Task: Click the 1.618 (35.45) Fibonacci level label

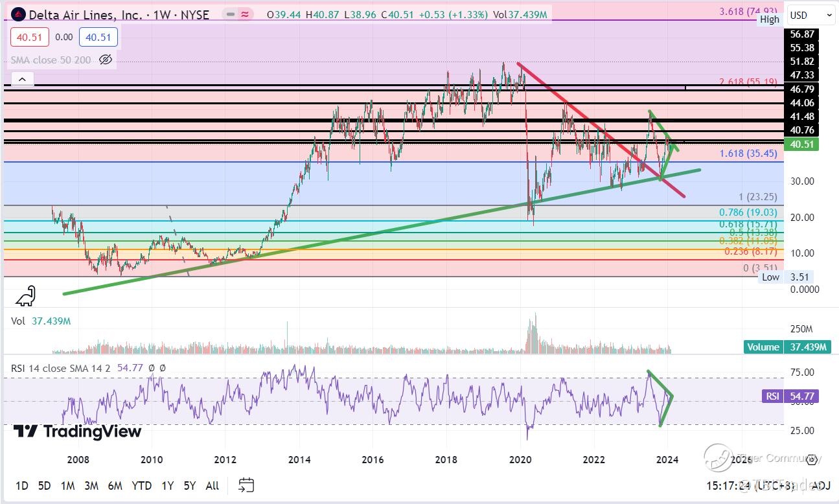Action: (x=748, y=154)
